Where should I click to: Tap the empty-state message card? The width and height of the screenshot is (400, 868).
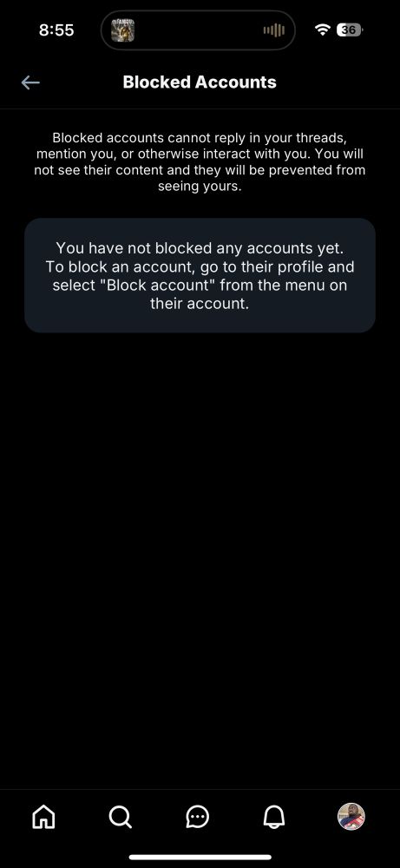[x=200, y=275]
